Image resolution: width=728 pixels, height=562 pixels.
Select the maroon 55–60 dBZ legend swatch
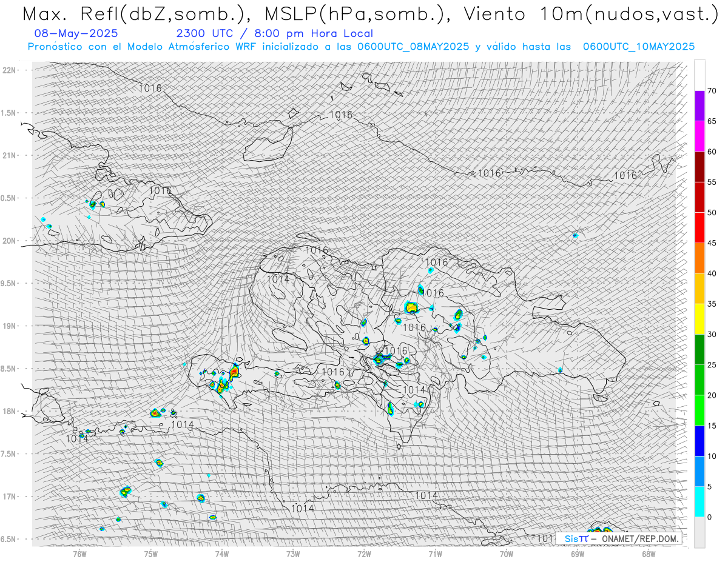coord(699,167)
